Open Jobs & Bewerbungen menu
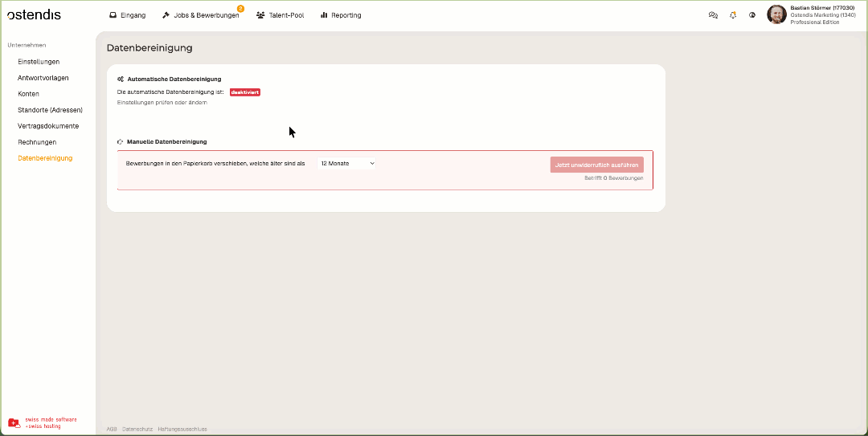868x436 pixels. (200, 15)
